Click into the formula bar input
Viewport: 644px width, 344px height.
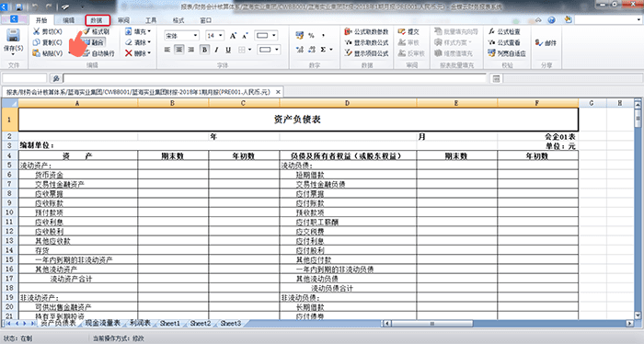[275, 78]
